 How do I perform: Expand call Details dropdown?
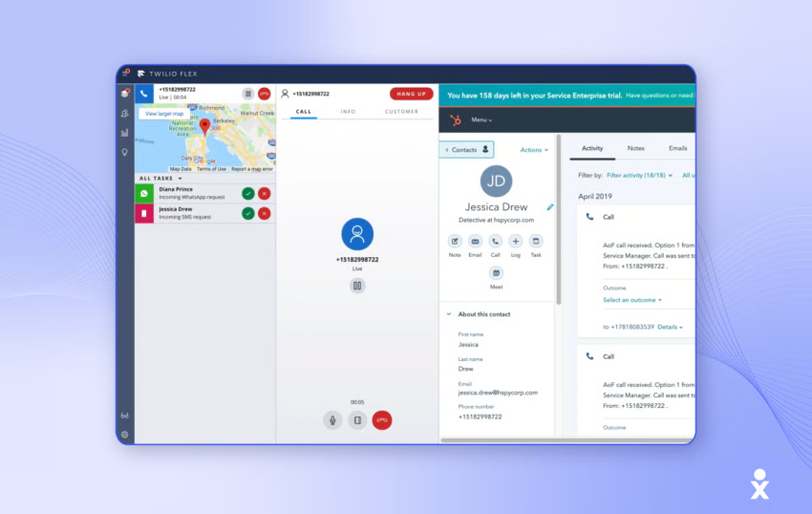[x=670, y=327]
